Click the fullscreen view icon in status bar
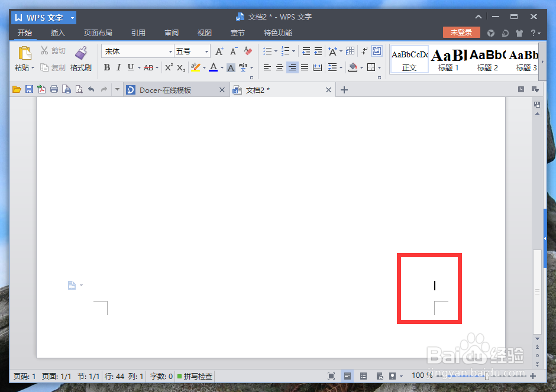 (x=331, y=376)
